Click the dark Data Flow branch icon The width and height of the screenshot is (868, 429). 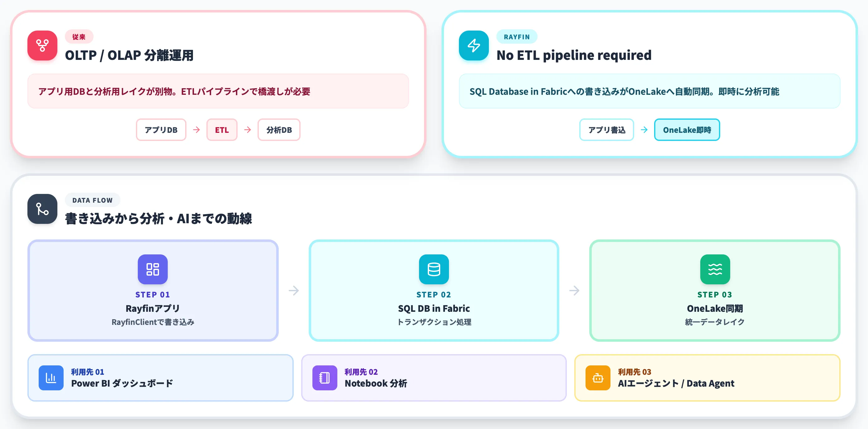pos(42,209)
